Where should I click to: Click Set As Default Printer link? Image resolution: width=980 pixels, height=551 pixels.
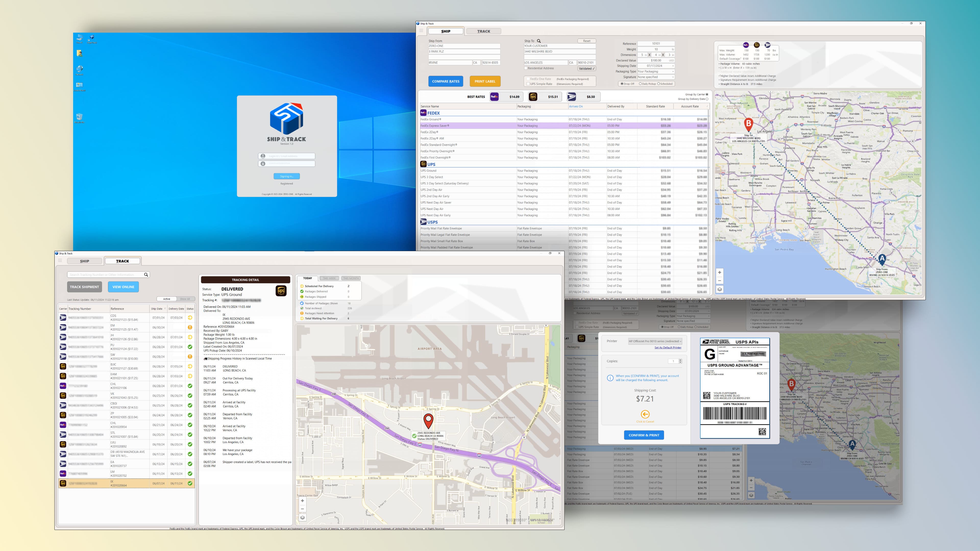(668, 347)
